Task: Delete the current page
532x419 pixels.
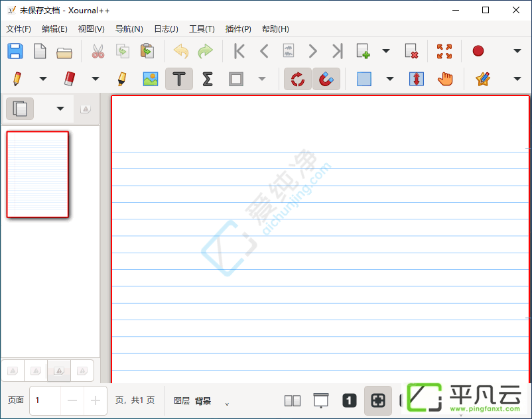Action: pos(411,51)
